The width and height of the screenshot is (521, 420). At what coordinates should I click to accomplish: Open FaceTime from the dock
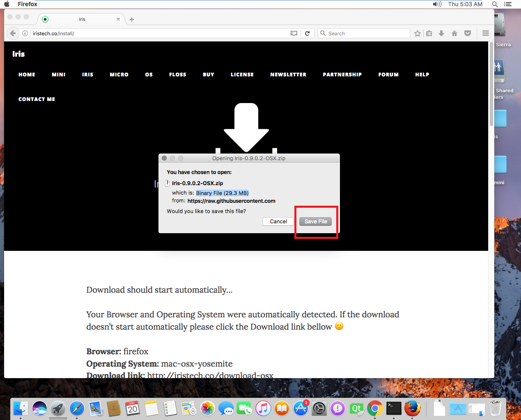[x=245, y=409]
